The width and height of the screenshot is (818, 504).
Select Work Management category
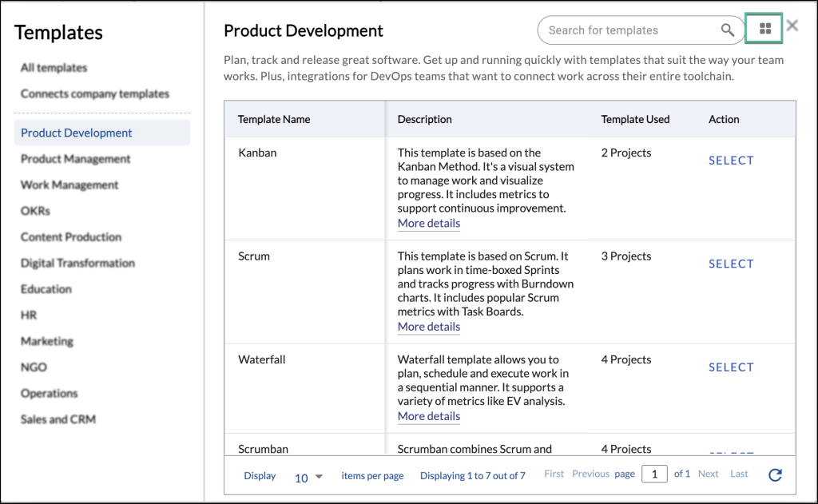click(x=69, y=185)
